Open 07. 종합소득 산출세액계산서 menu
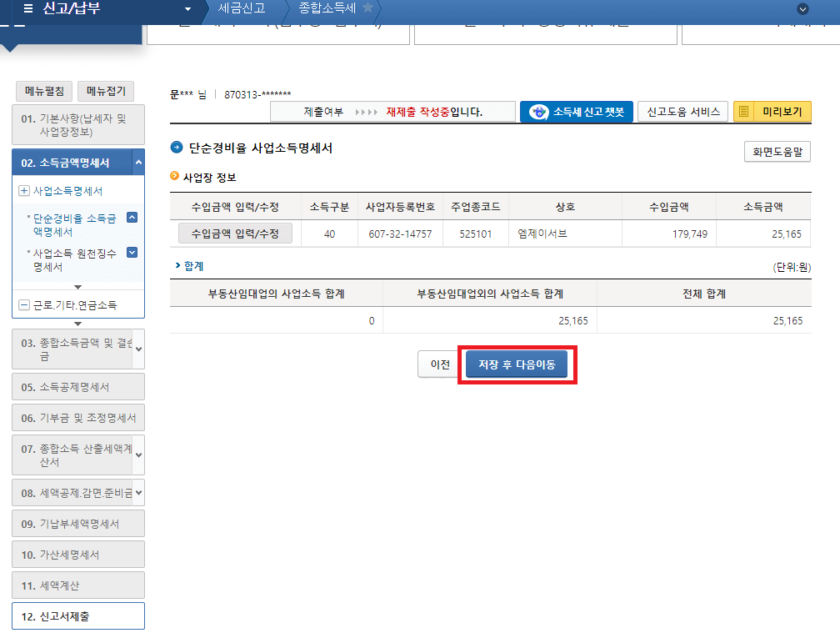This screenshot has height=638, width=840. (72, 455)
